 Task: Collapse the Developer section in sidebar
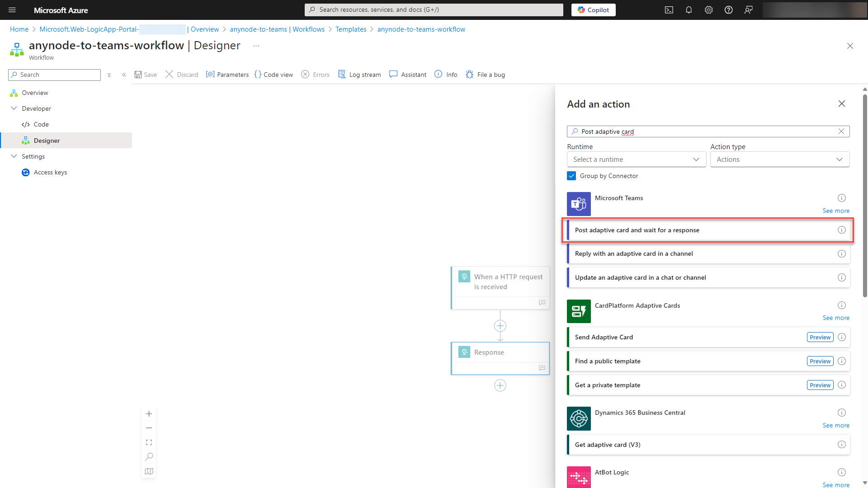(x=14, y=108)
